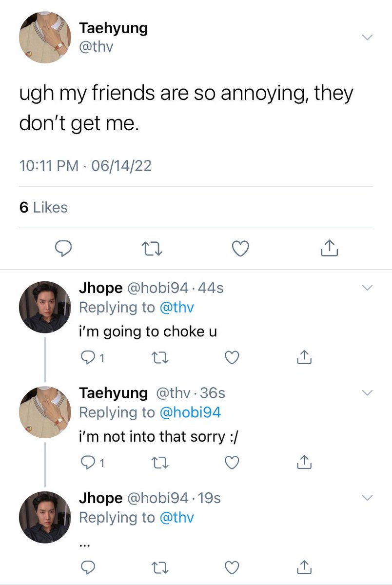
Task: View the 6 Likes list
Action: tap(43, 207)
